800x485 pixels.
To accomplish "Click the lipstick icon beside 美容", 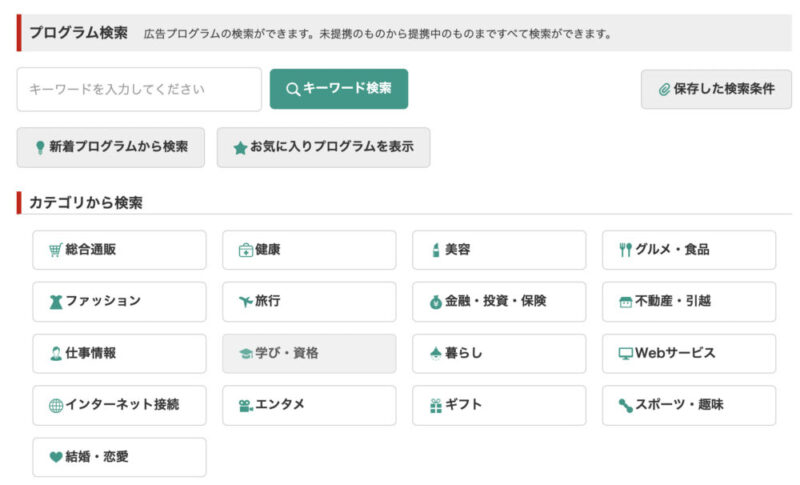I will (436, 250).
